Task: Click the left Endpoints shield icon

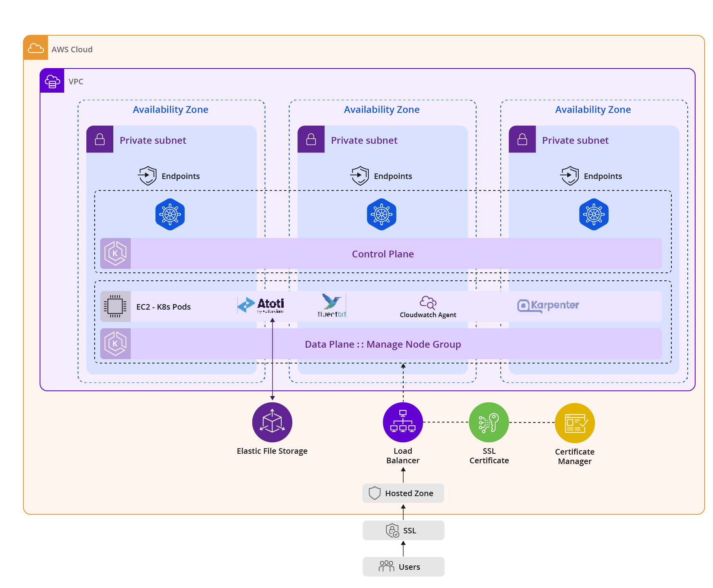Action: pos(147,176)
